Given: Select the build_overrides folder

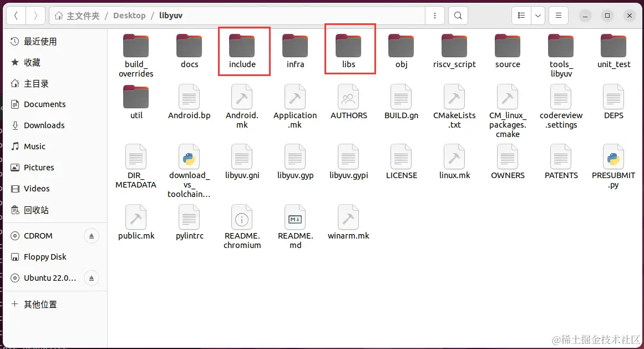Looking at the screenshot, I should 136,55.
